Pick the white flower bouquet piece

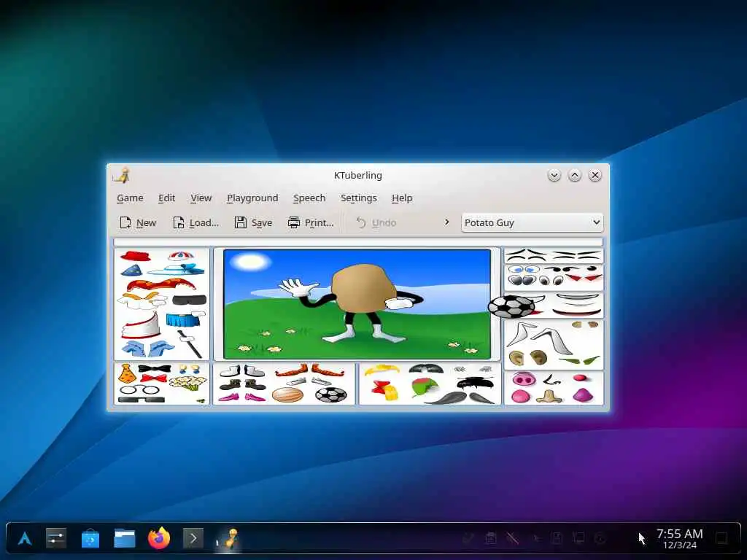click(188, 382)
